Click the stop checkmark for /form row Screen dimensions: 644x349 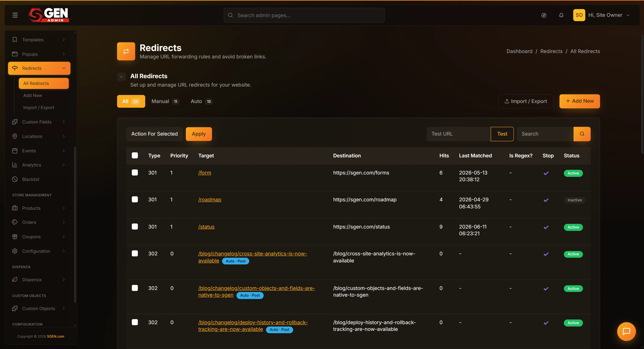click(546, 173)
